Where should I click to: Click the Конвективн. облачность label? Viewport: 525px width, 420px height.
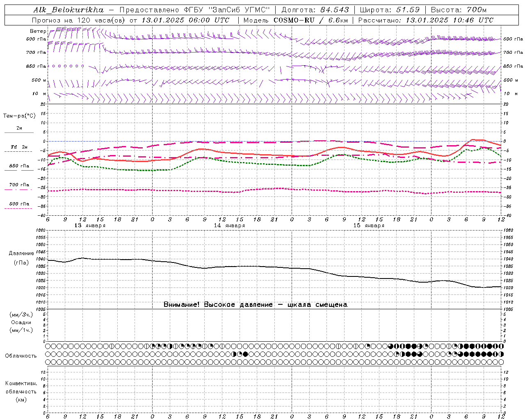click(21, 388)
